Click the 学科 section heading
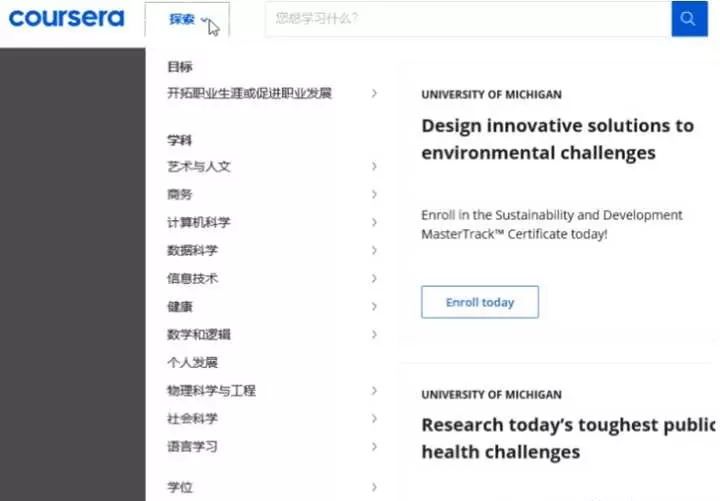 pyautogui.click(x=180, y=140)
